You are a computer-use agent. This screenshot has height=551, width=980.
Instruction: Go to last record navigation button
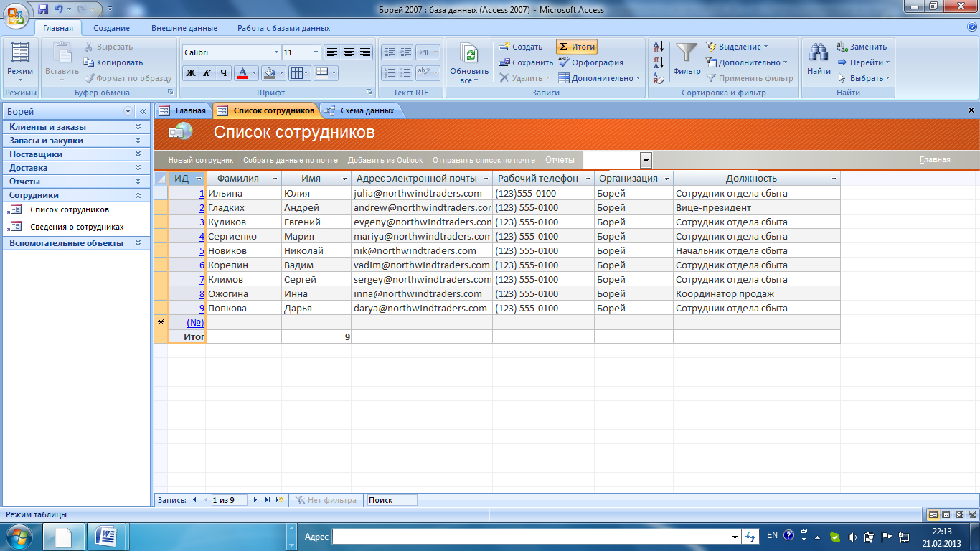click(268, 500)
